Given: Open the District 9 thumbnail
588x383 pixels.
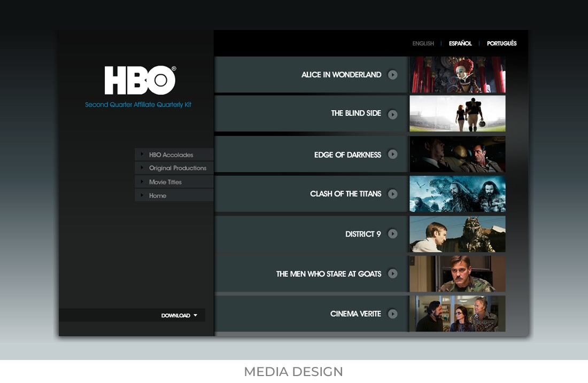Looking at the screenshot, I should tap(458, 234).
